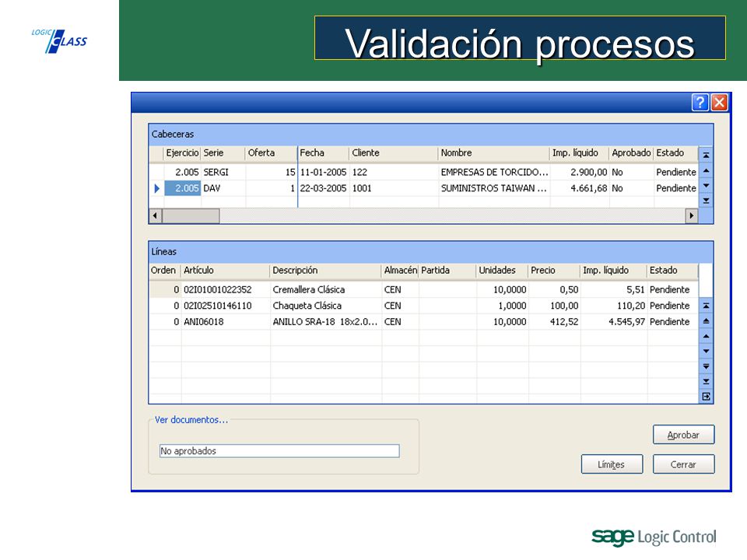747x560 pixels.
Task: Select article 02I01001022352
Action: tap(226, 289)
